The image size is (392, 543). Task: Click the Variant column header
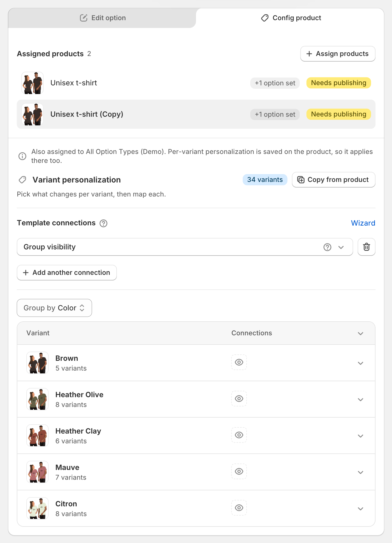pyautogui.click(x=38, y=333)
